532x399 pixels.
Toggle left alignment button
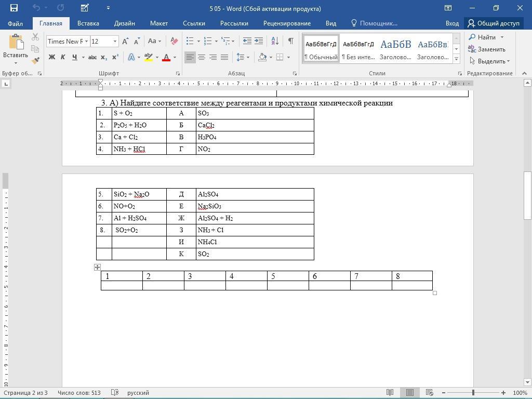click(190, 57)
